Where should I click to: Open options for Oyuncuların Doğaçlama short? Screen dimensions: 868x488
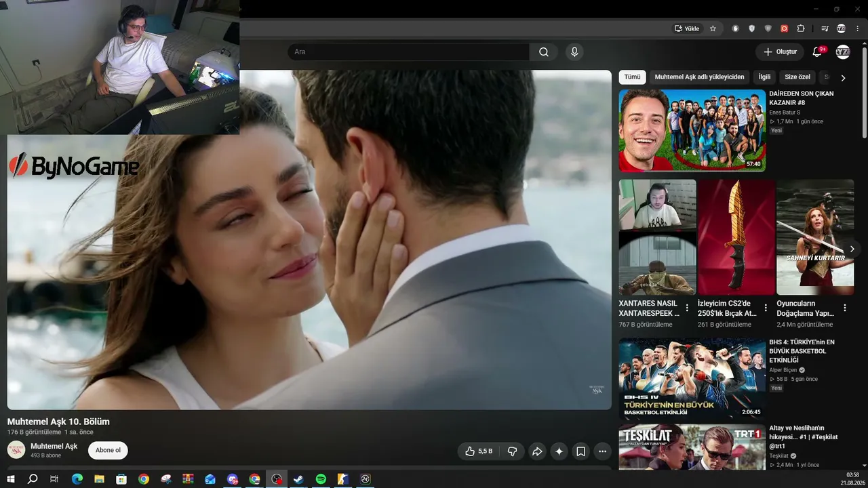point(845,308)
